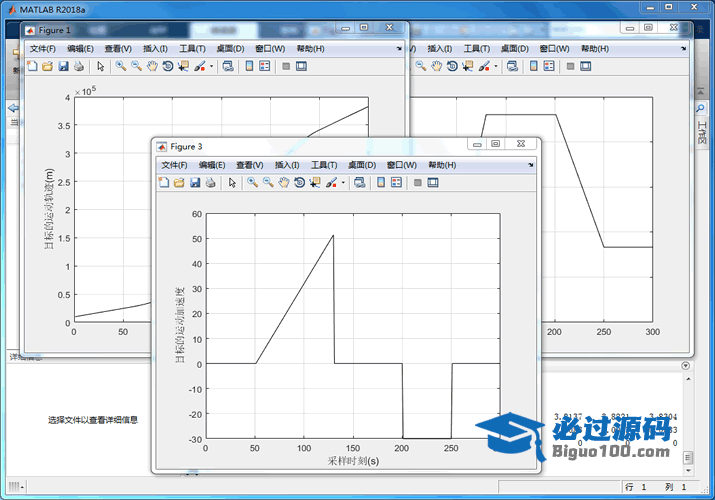Screen dimensions: 715x500
Task: Enable Zoom Out tool in Figure 3
Action: (x=268, y=183)
